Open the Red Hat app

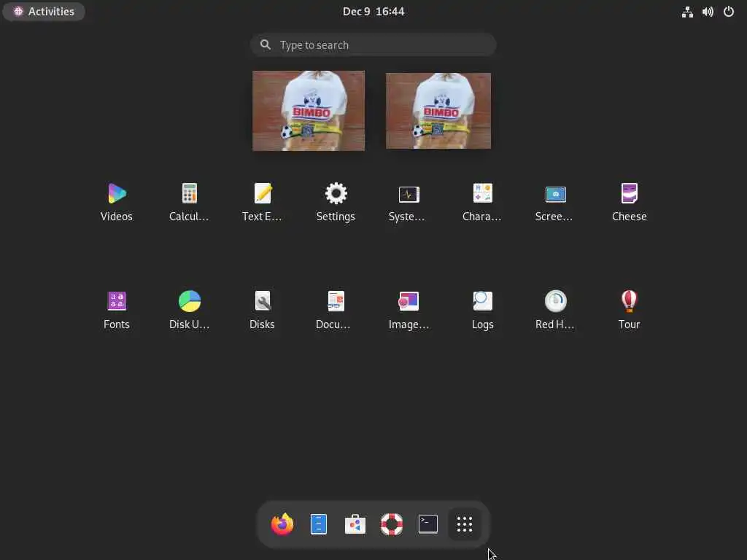(555, 310)
